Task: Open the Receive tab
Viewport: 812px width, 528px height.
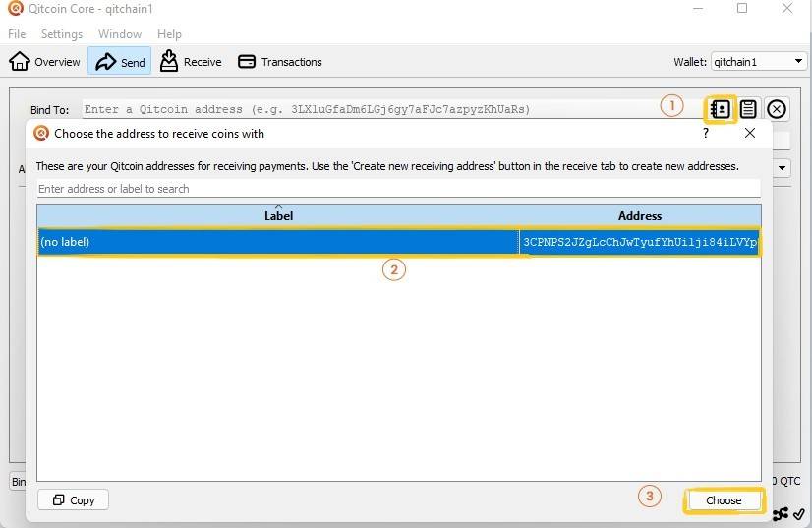Action: pyautogui.click(x=191, y=62)
